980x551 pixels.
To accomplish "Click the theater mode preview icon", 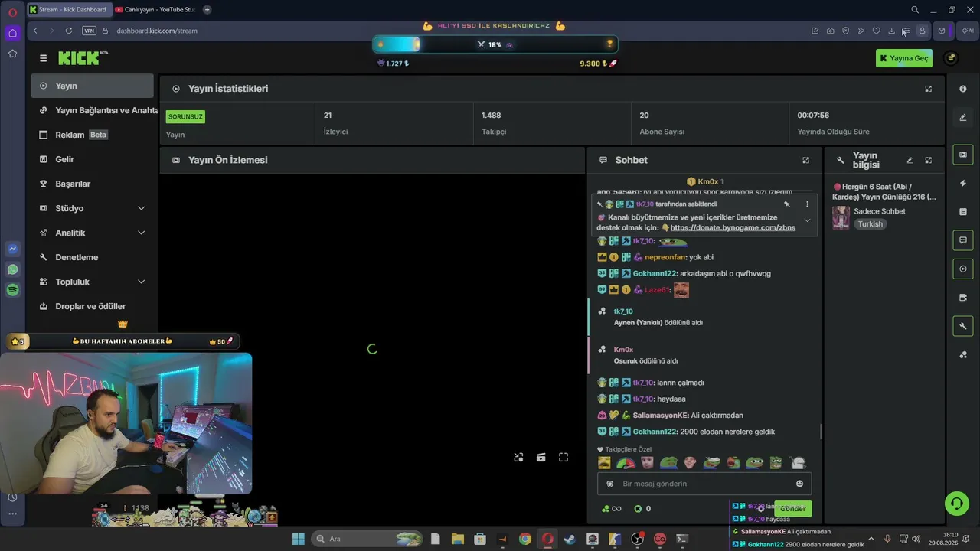I will click(x=541, y=458).
